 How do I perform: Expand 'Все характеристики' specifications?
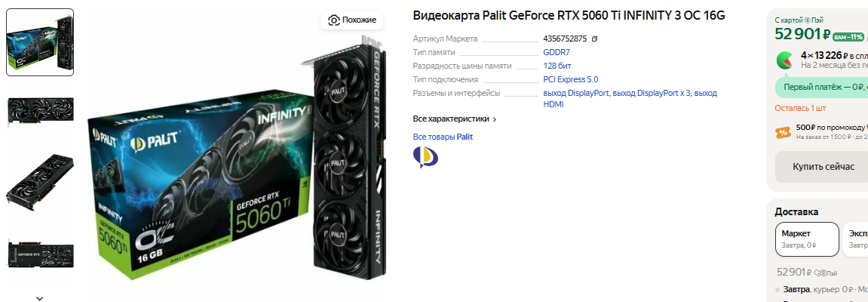tap(455, 119)
